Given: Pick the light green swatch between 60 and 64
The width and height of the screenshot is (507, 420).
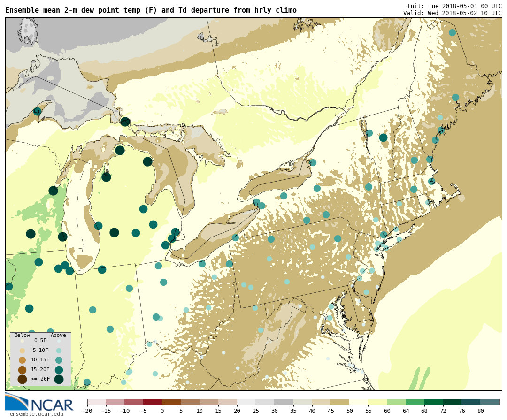Looking at the screenshot, I should [396, 402].
